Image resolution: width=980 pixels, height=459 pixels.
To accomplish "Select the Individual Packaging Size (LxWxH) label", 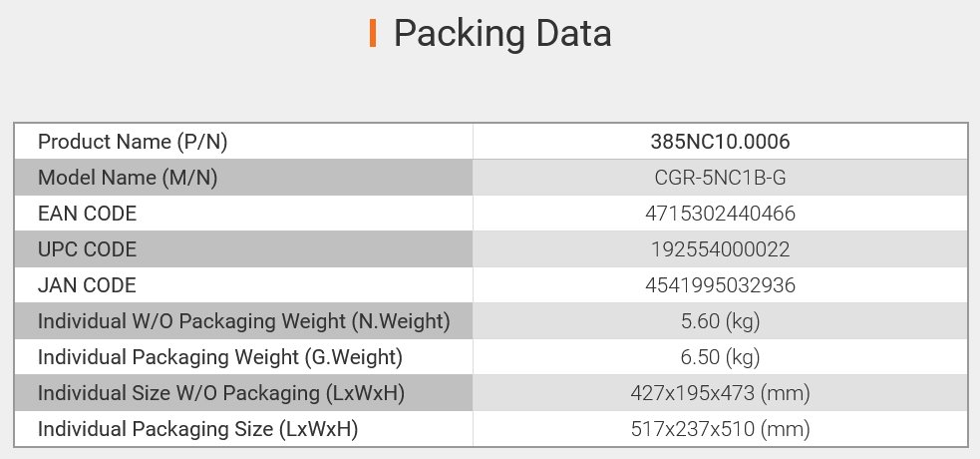I will tap(197, 430).
